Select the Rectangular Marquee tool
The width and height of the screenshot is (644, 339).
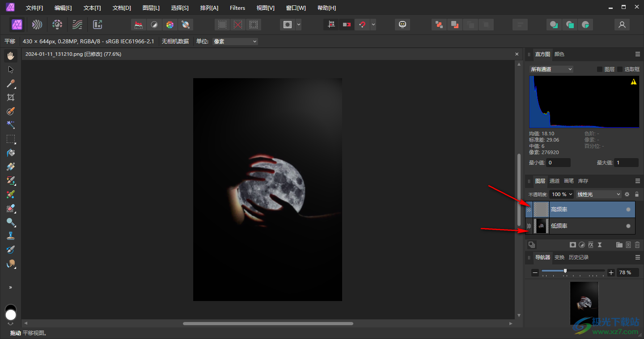pos(11,139)
